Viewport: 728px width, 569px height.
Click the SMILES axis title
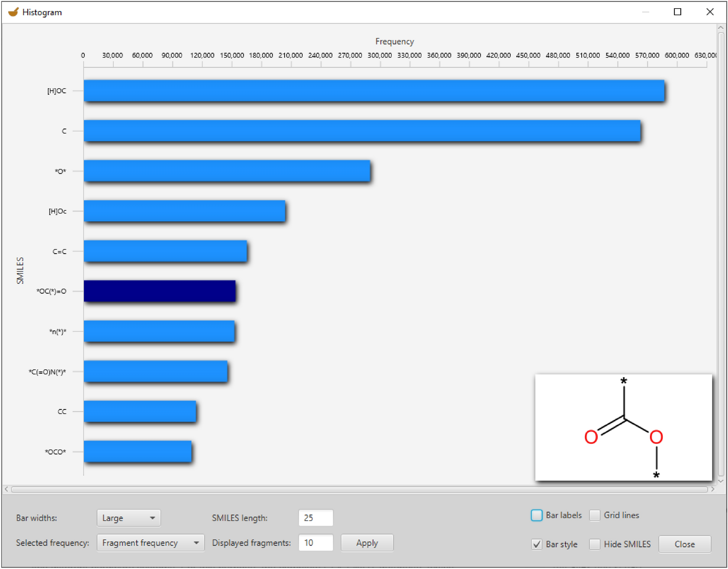pos(20,270)
